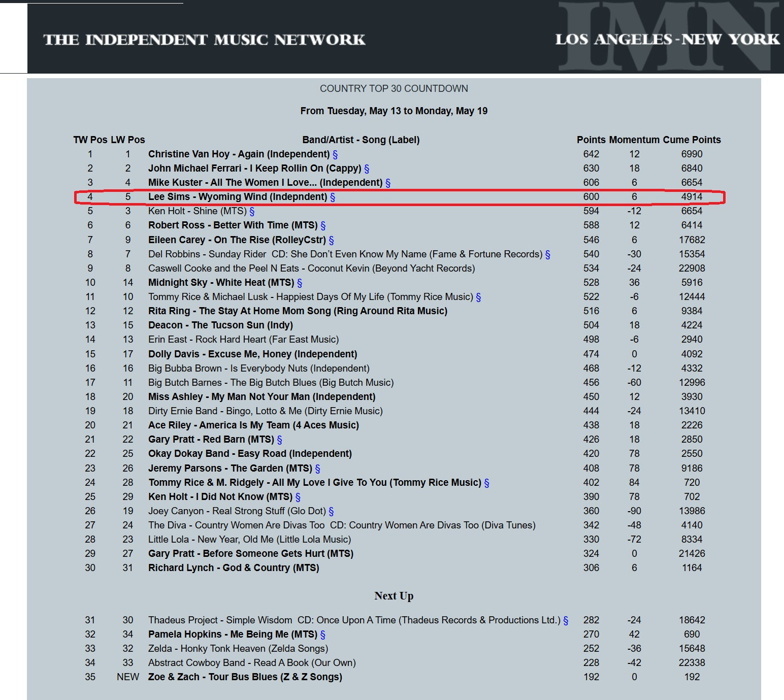Image resolution: width=784 pixels, height=700 pixels.
Task: Open the § link after Pamela Hopkins - Me Being Me
Action: click(x=323, y=635)
